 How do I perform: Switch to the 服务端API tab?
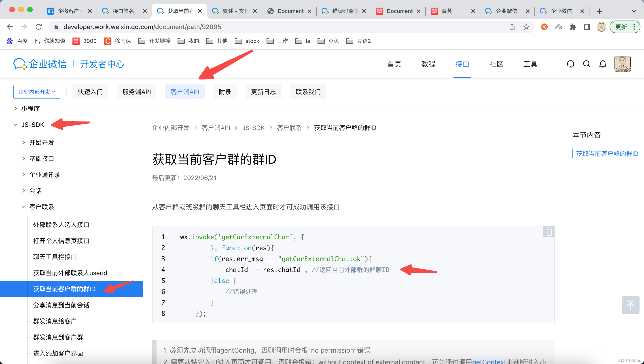[137, 92]
